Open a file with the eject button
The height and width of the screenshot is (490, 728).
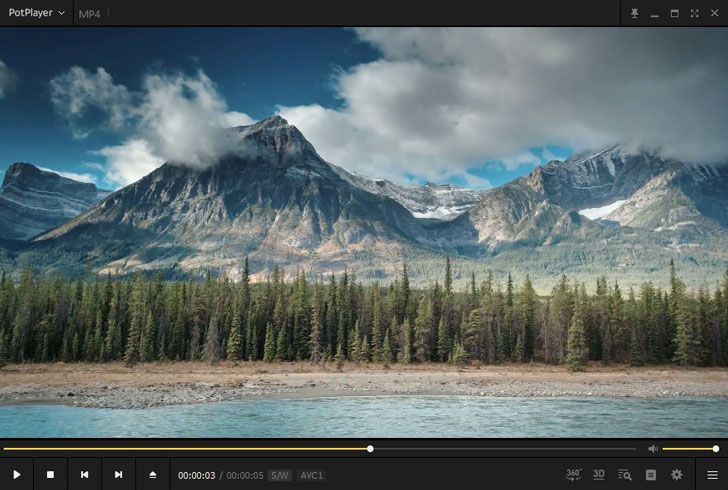tap(152, 474)
